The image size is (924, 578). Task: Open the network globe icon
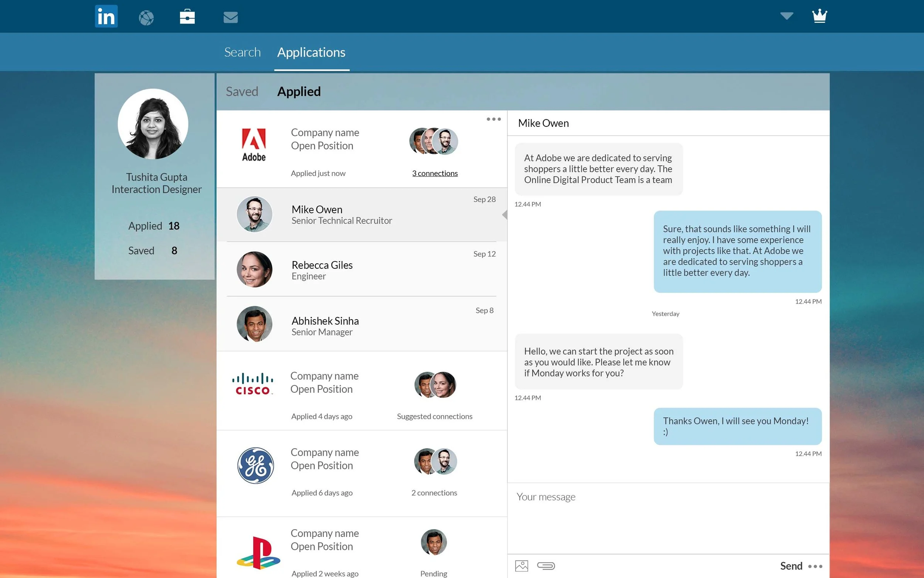click(146, 18)
